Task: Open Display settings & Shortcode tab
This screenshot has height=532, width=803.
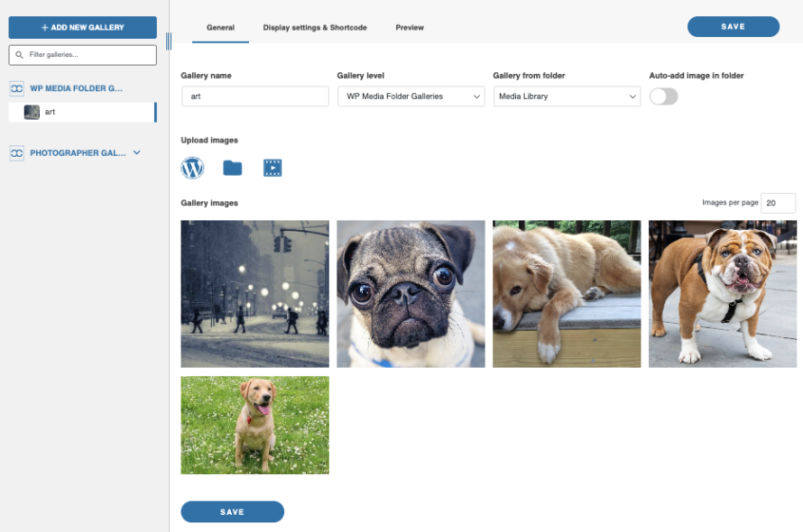Action: [315, 28]
